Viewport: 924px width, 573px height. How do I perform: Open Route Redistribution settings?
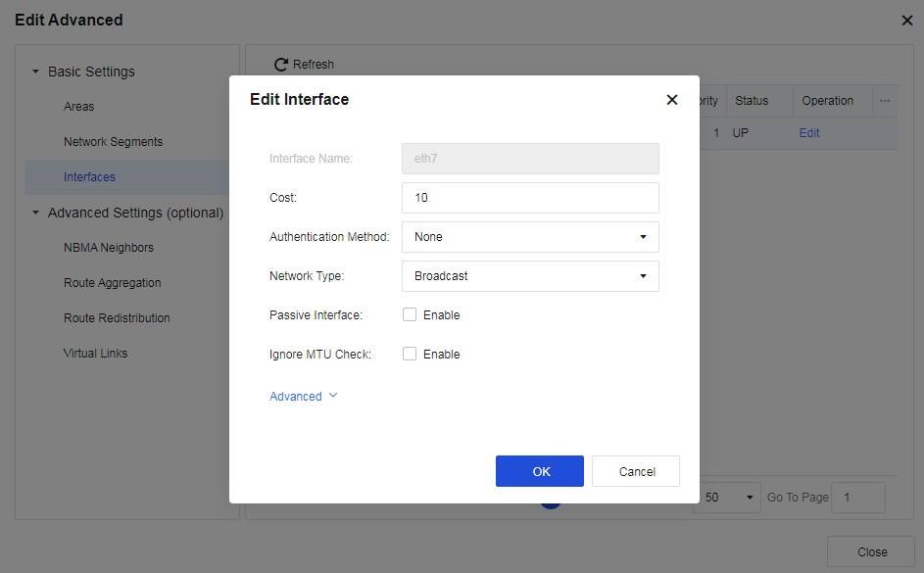point(117,318)
